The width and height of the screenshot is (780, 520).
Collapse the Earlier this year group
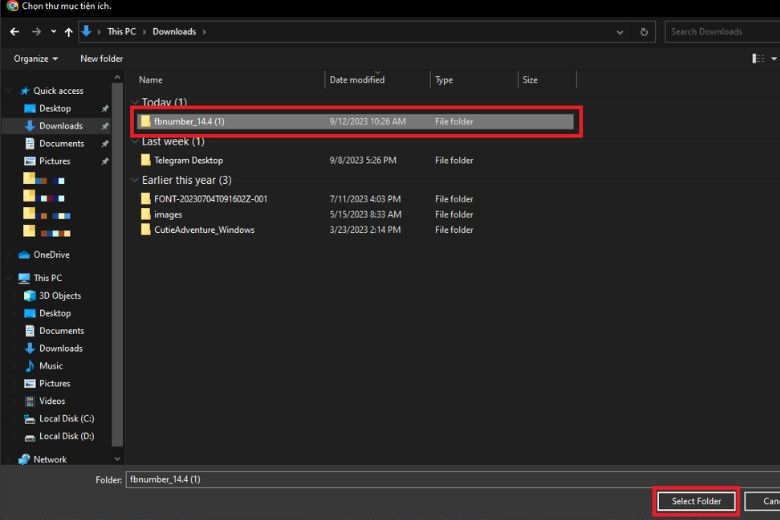[x=134, y=181]
